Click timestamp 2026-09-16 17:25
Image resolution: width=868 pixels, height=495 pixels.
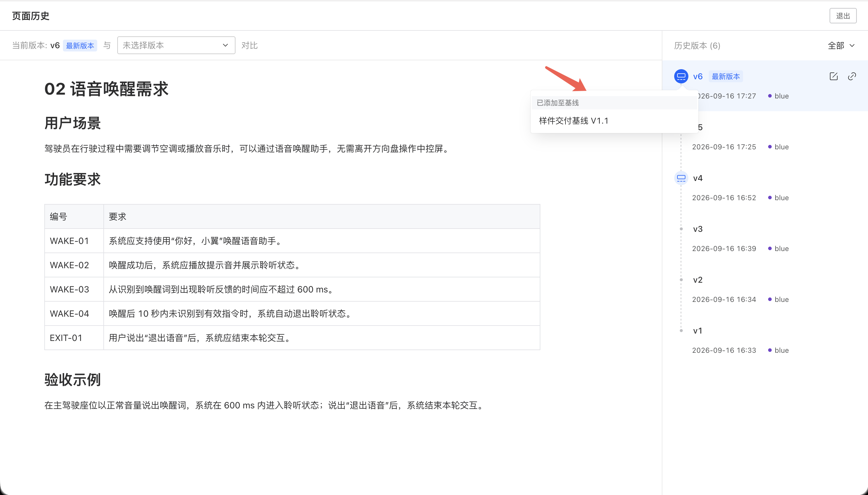tap(724, 147)
